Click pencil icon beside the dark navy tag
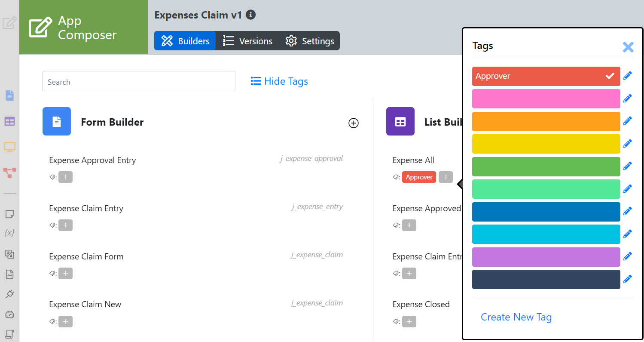The height and width of the screenshot is (342, 644). tap(628, 279)
